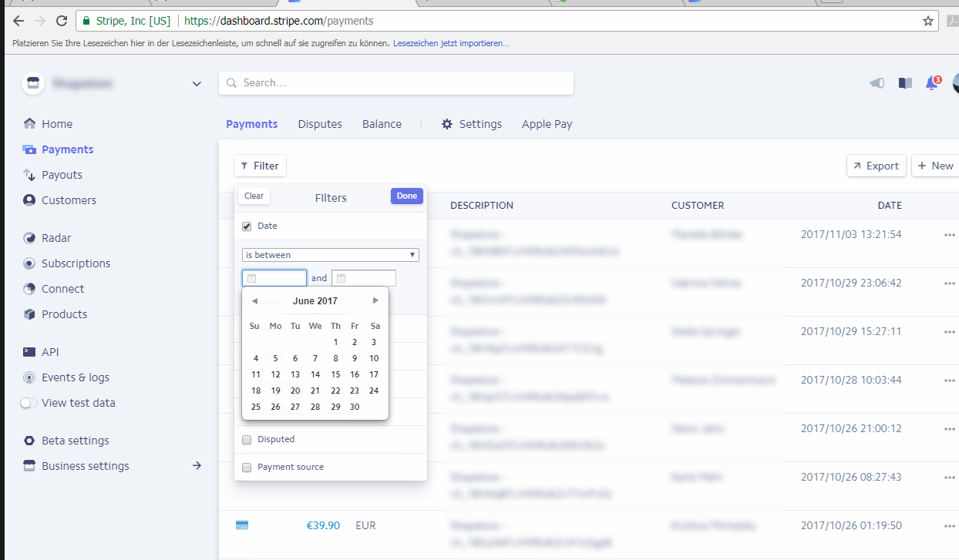
Task: Check the Payment source filter
Action: (247, 468)
